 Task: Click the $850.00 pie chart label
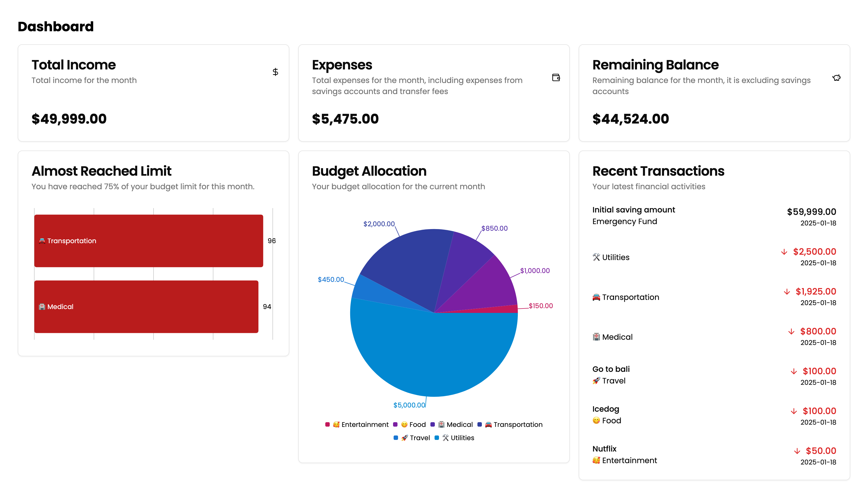coord(494,229)
